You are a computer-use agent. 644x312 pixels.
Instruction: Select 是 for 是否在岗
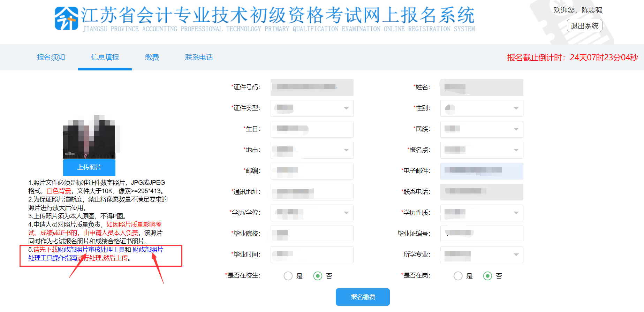click(458, 276)
